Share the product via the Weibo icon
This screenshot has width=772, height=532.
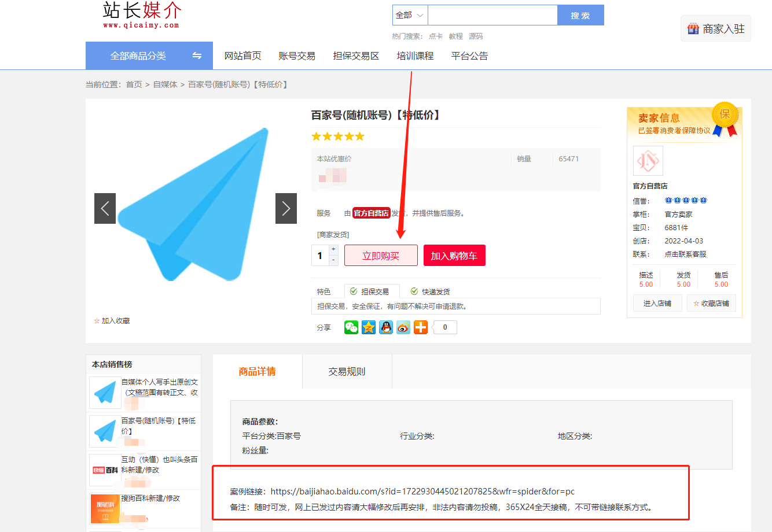[403, 327]
